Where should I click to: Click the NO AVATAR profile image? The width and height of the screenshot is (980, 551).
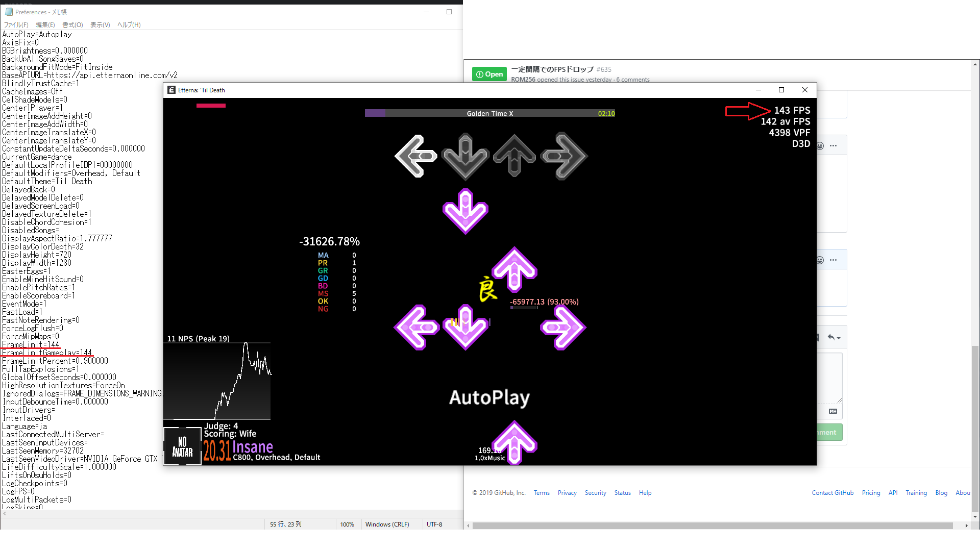coord(182,446)
